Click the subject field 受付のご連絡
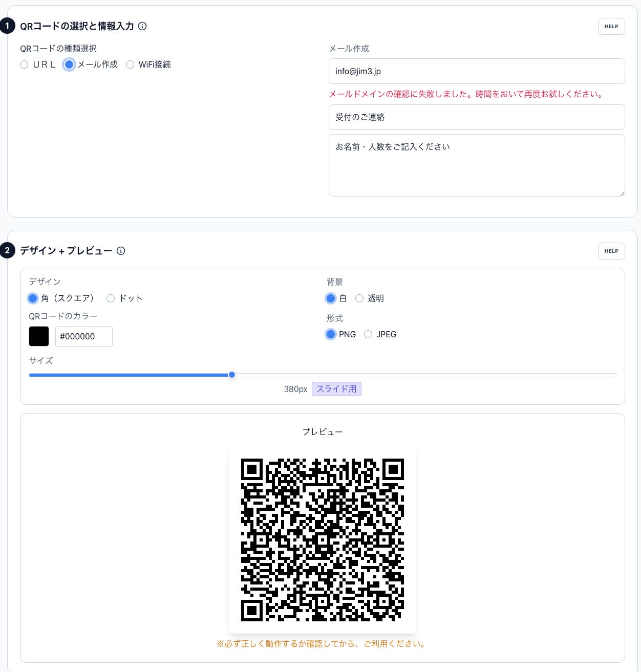Image resolution: width=641 pixels, height=672 pixels. pyautogui.click(x=477, y=117)
